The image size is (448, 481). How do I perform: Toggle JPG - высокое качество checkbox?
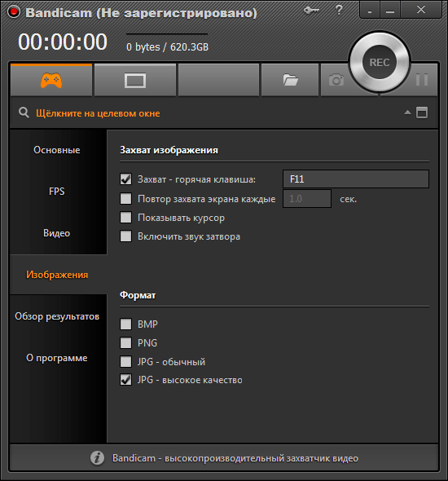click(125, 380)
